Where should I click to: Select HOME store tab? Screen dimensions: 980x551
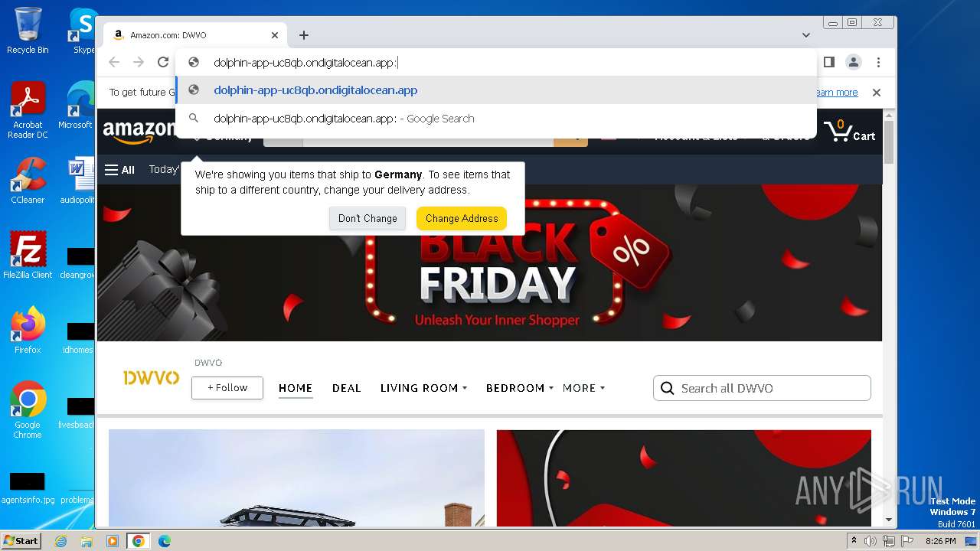coord(296,388)
